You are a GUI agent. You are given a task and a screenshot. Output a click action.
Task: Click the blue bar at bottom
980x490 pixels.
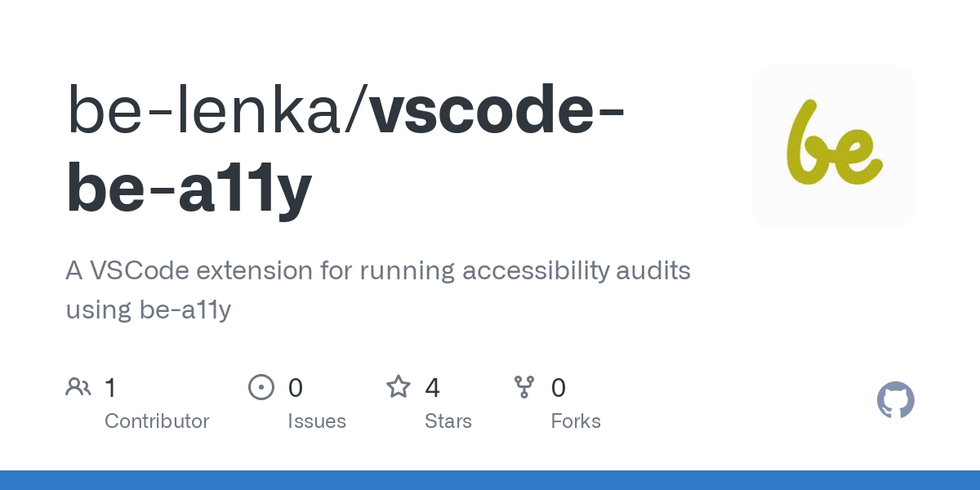(490, 480)
